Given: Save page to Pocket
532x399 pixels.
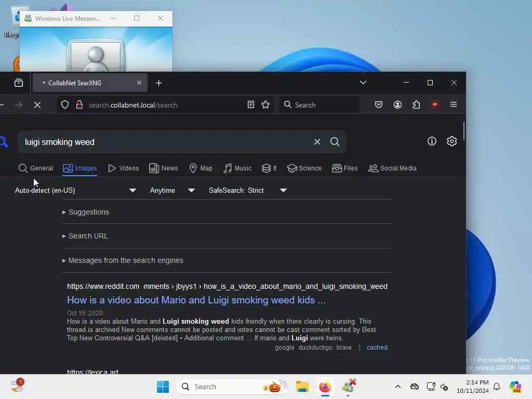Looking at the screenshot, I should pos(379,104).
